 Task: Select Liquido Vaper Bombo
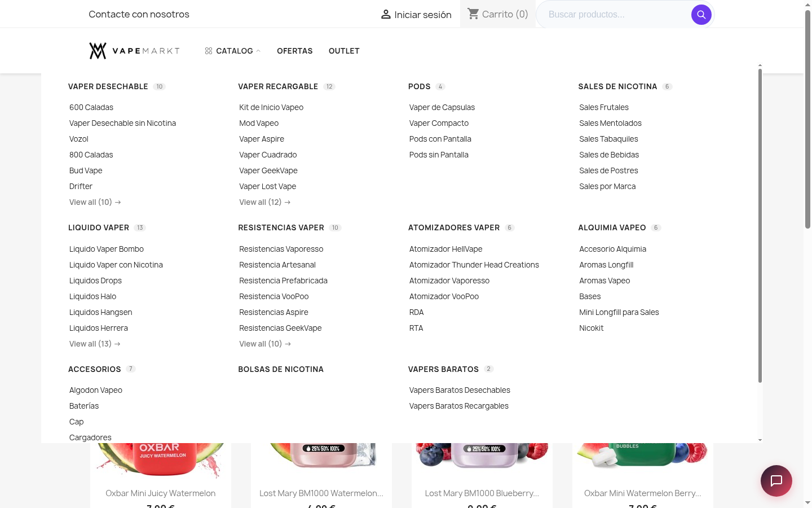coord(107,249)
